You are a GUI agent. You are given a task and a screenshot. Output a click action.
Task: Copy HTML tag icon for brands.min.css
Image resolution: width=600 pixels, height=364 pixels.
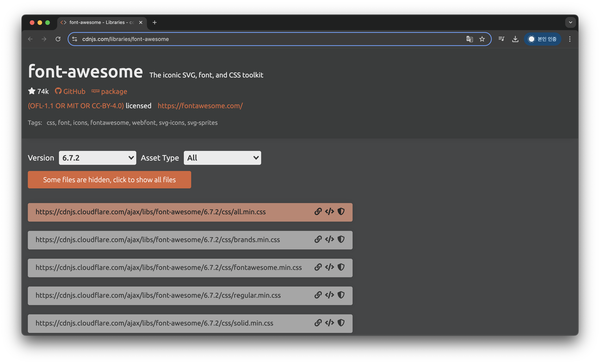click(x=329, y=239)
